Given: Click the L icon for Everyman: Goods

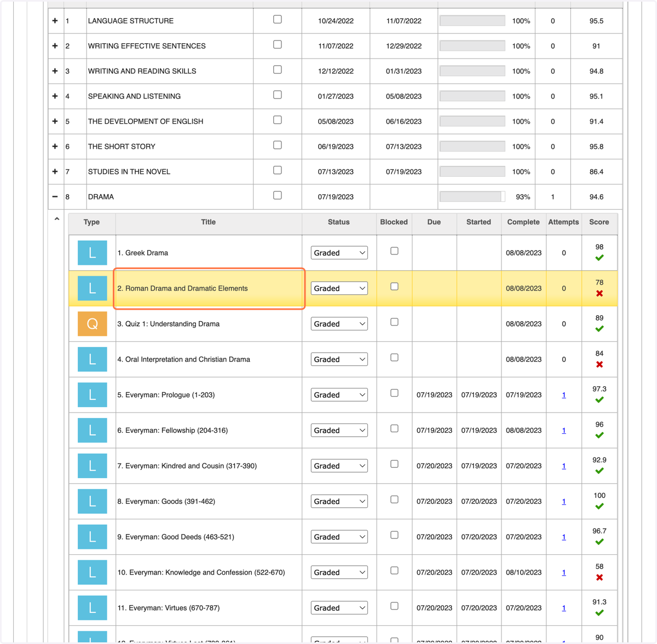Looking at the screenshot, I should (x=92, y=501).
